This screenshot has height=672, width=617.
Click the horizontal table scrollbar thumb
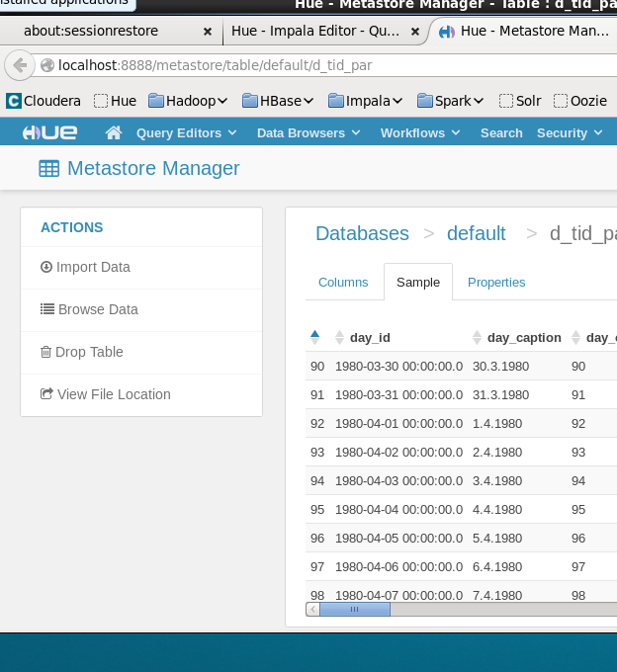tap(354, 610)
